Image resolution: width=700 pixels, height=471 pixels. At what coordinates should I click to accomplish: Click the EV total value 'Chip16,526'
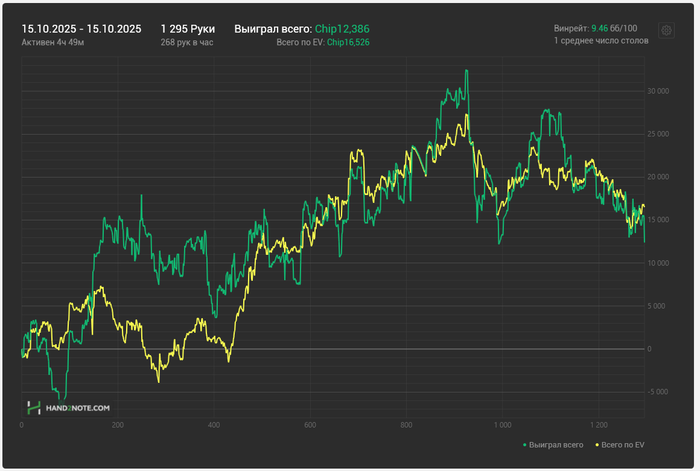tap(348, 42)
